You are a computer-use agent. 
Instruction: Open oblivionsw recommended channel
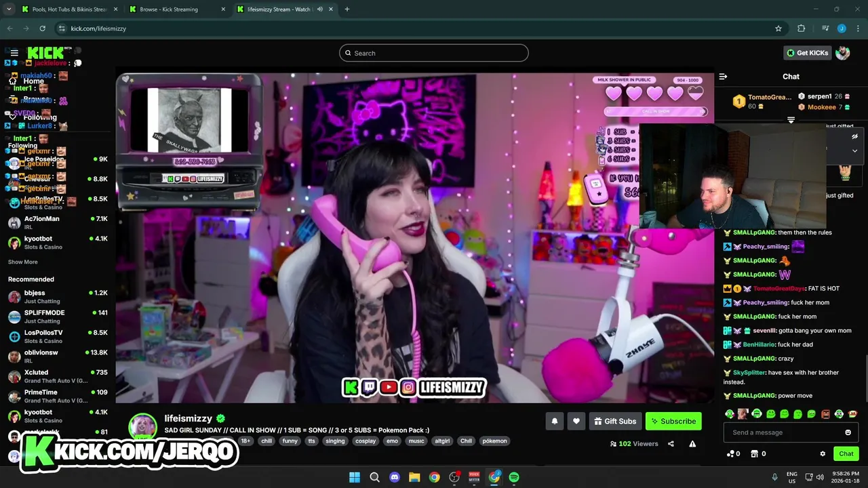58,357
